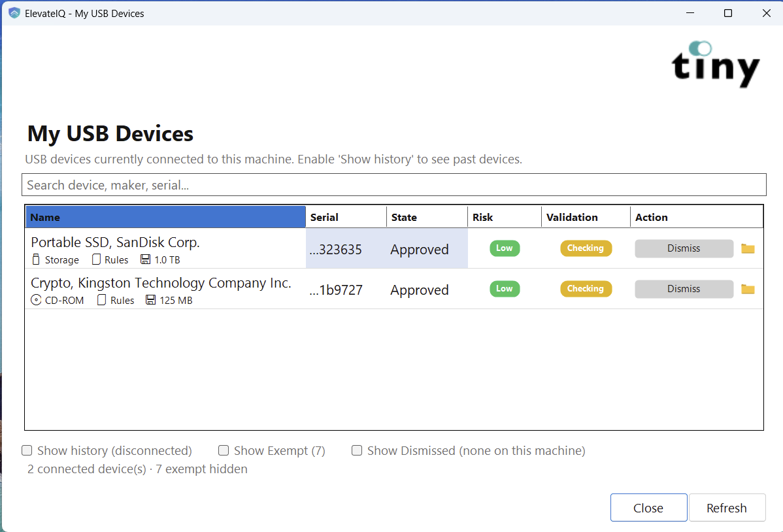The height and width of the screenshot is (532, 783).
Task: Click disk size icon next to 1.0 TB
Action: coord(145,259)
